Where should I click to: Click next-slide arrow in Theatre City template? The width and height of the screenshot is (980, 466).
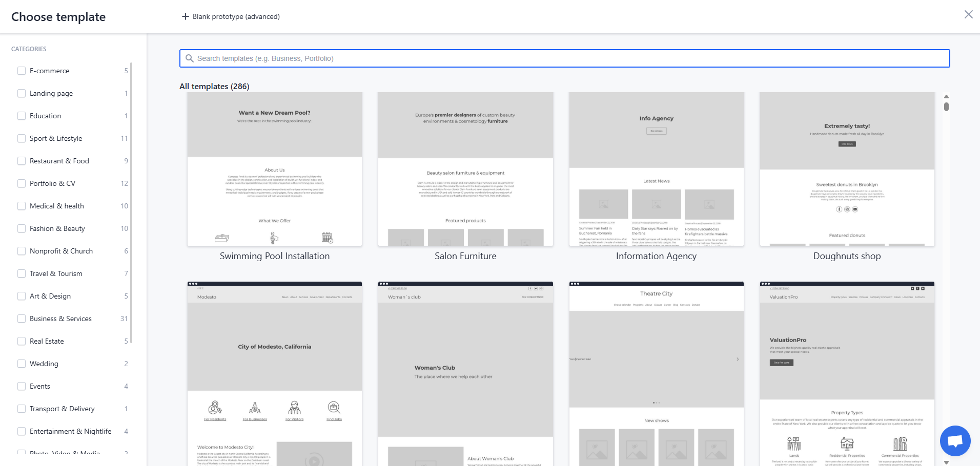click(738, 359)
